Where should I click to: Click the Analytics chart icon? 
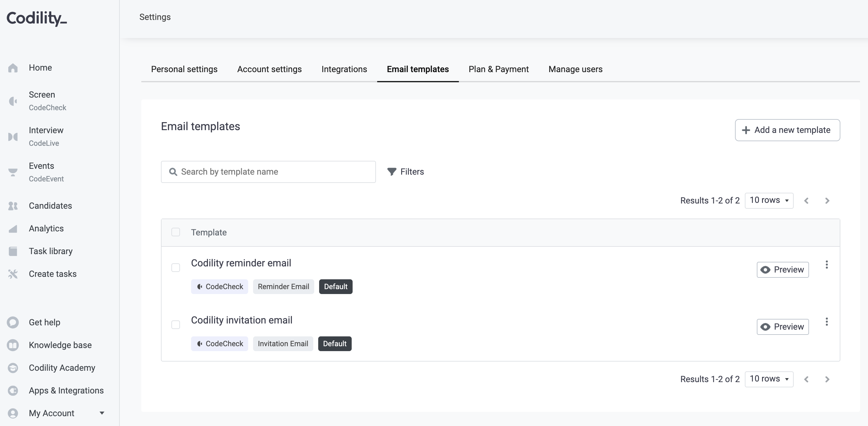[13, 229]
